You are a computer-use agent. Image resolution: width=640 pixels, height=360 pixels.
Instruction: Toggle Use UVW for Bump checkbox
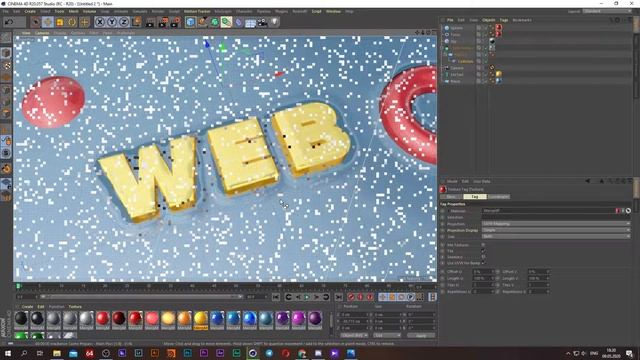[483, 263]
